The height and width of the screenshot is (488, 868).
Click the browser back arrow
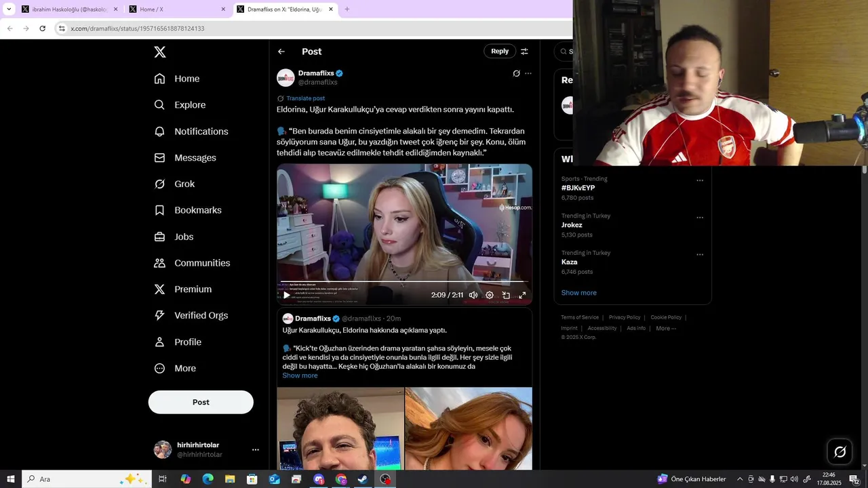(9, 28)
